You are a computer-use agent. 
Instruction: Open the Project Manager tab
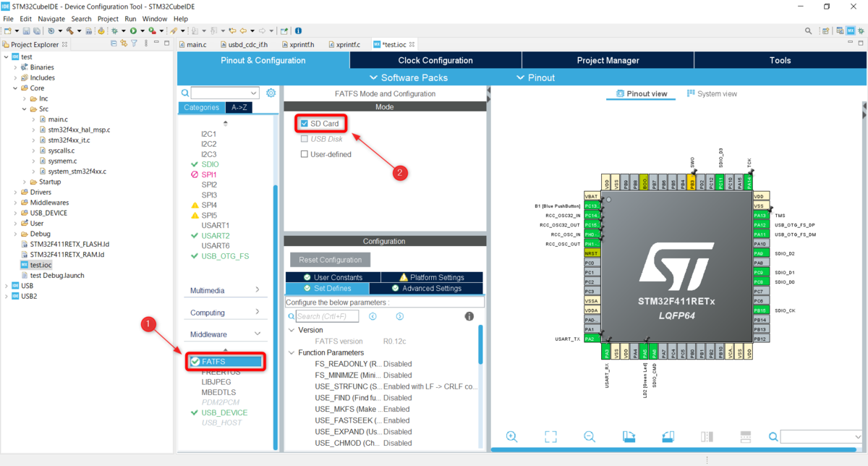click(x=608, y=61)
